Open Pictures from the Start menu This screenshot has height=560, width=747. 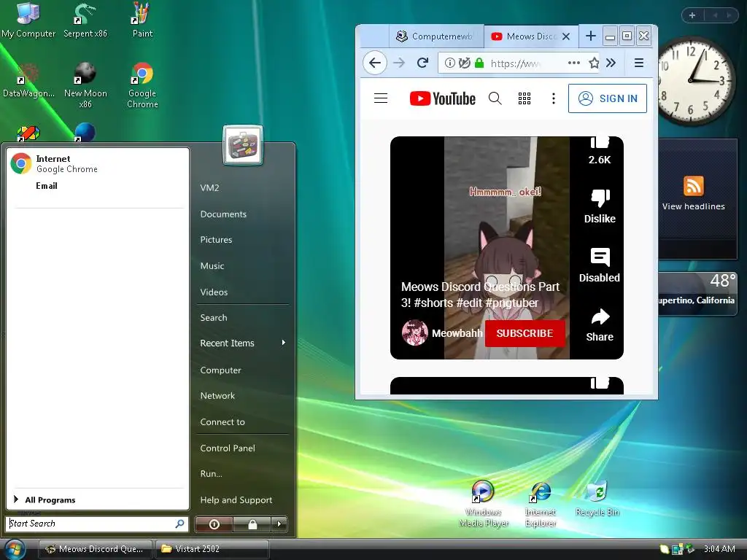[x=216, y=239]
